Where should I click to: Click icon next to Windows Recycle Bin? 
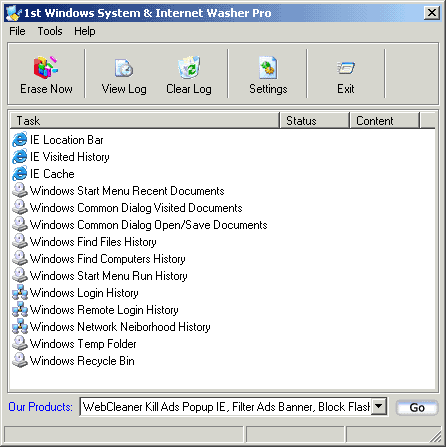coord(20,360)
